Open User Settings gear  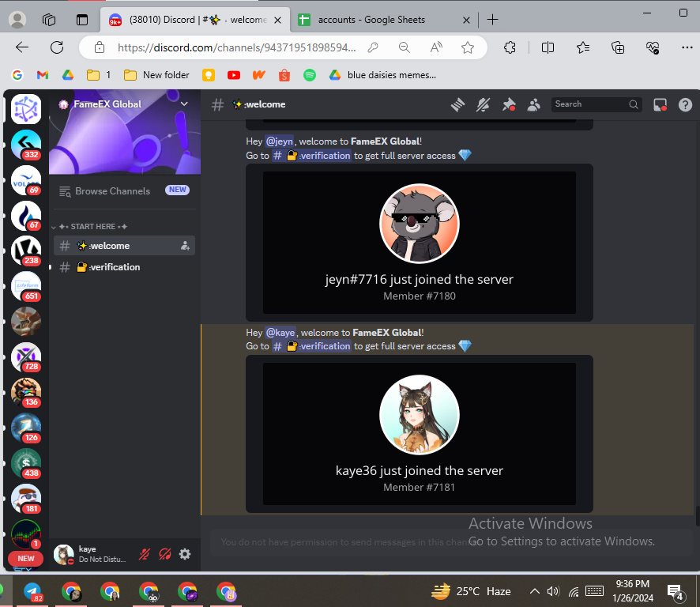[x=185, y=554]
